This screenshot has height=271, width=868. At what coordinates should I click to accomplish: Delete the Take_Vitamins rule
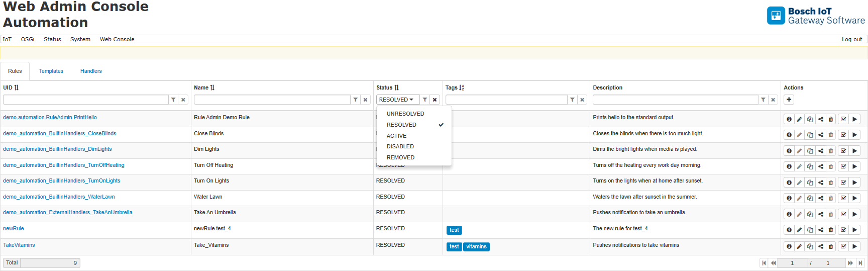click(x=831, y=246)
